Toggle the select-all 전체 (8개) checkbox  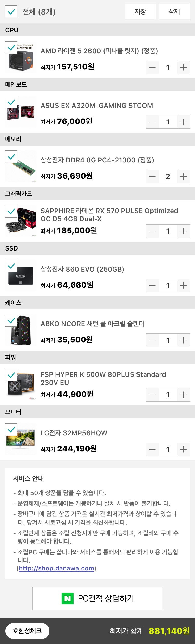[x=11, y=12]
